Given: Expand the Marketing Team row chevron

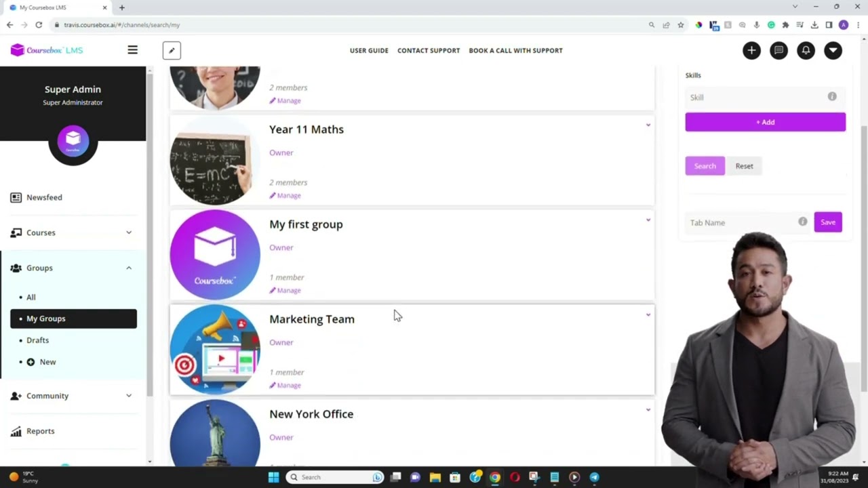Looking at the screenshot, I should tap(648, 314).
